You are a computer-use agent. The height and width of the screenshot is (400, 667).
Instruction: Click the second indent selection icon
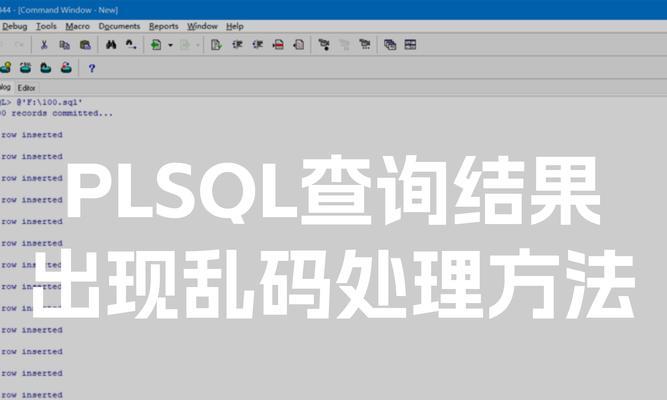click(258, 45)
